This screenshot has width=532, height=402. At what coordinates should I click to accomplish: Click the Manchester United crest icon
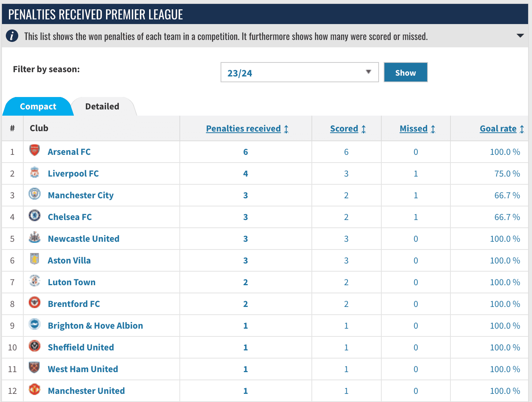click(35, 389)
